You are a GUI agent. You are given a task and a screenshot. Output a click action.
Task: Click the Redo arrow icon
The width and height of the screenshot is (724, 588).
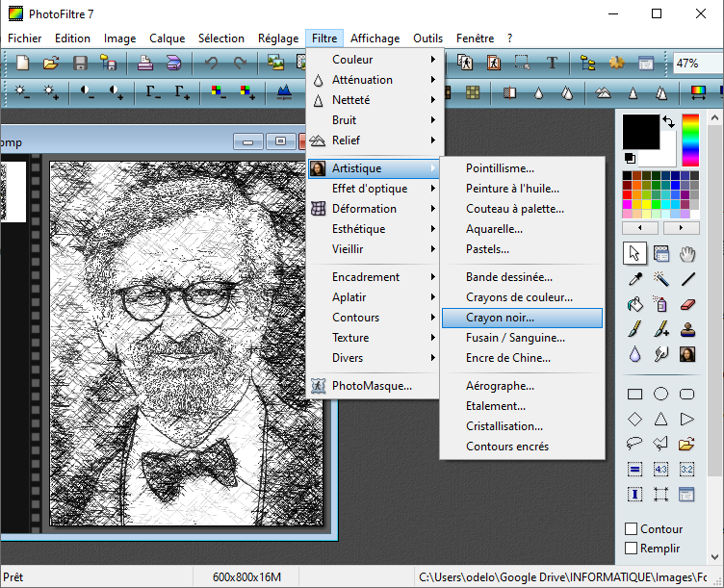[240, 63]
